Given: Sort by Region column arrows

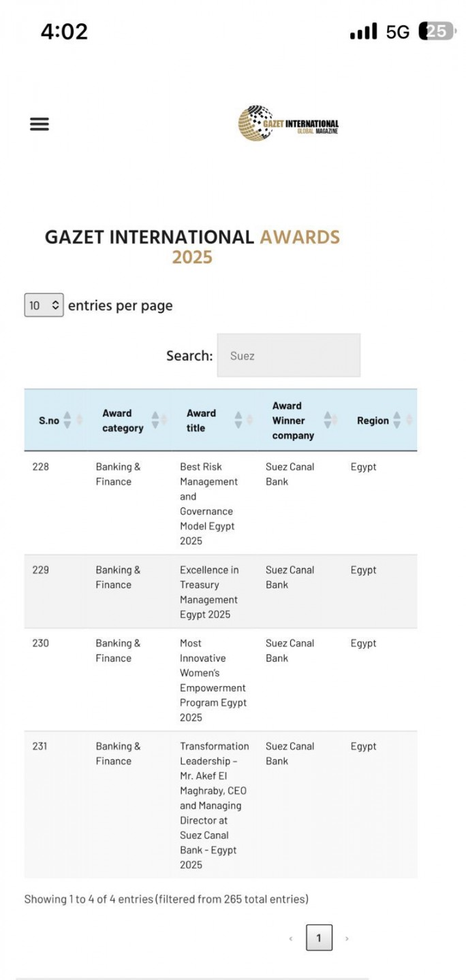Looking at the screenshot, I should pos(397,421).
